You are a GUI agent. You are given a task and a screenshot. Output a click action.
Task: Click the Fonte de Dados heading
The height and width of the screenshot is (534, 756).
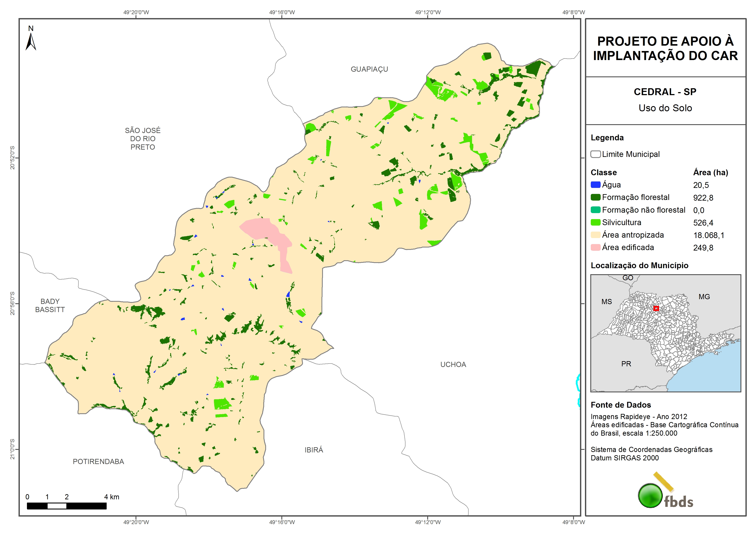[621, 405]
